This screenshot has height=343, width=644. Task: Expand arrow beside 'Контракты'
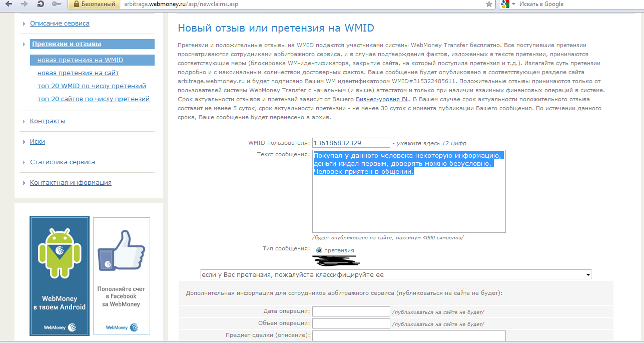pos(24,121)
